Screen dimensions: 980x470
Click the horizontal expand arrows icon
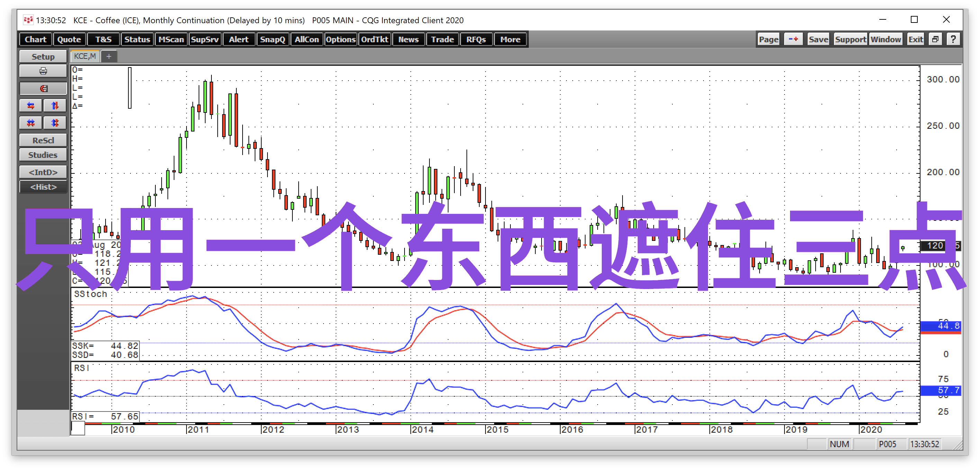click(31, 106)
